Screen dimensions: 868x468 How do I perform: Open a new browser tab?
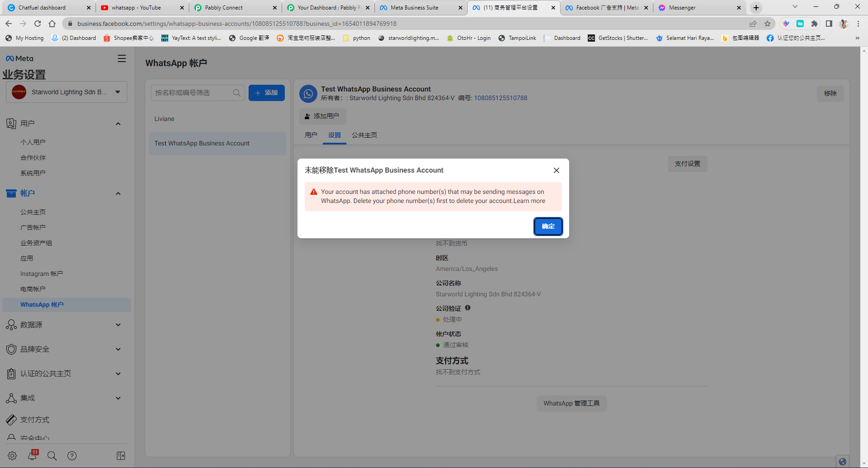coord(756,8)
